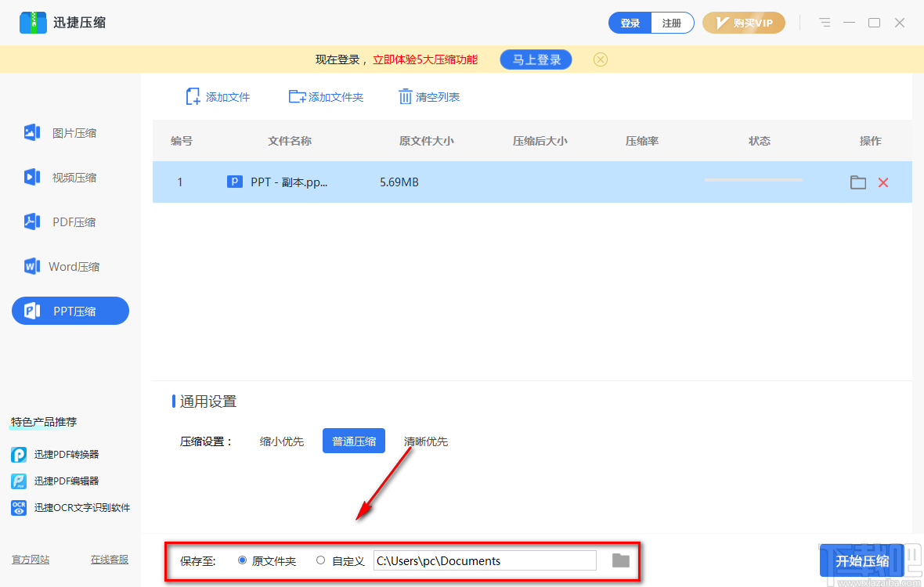Click the 压缩后大小 column header
This screenshot has width=924, height=587.
tap(540, 141)
